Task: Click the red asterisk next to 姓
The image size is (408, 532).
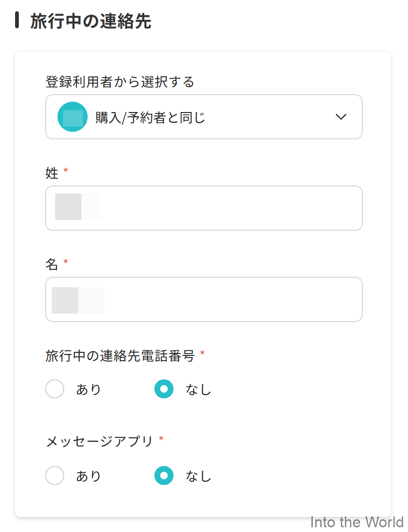Action: click(66, 170)
